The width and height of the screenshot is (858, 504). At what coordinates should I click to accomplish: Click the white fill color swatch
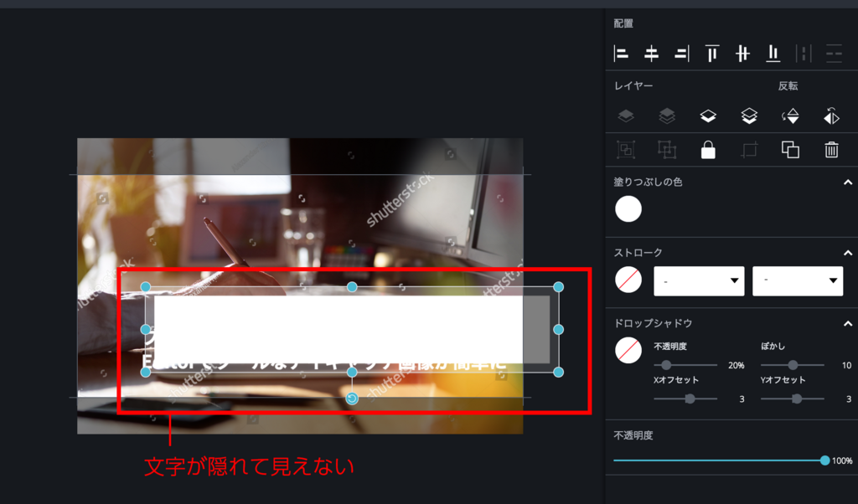[x=628, y=208]
